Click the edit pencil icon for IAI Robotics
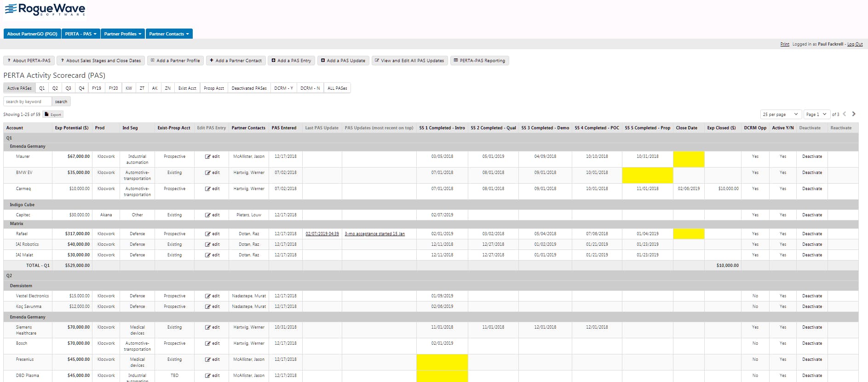This screenshot has width=868, height=382. pos(208,244)
